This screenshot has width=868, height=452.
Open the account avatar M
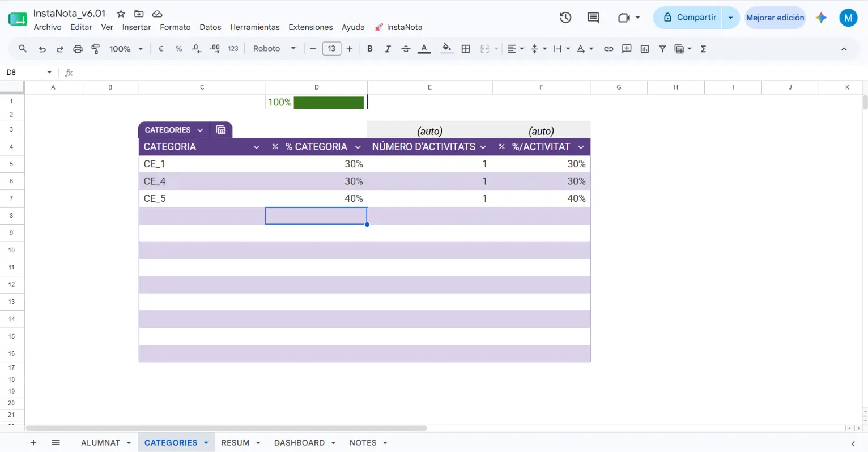848,18
